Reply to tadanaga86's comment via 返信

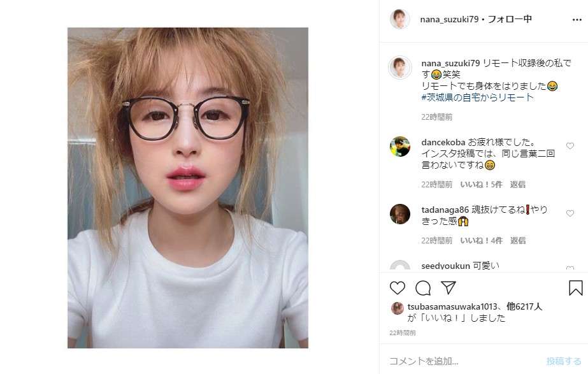(x=517, y=240)
